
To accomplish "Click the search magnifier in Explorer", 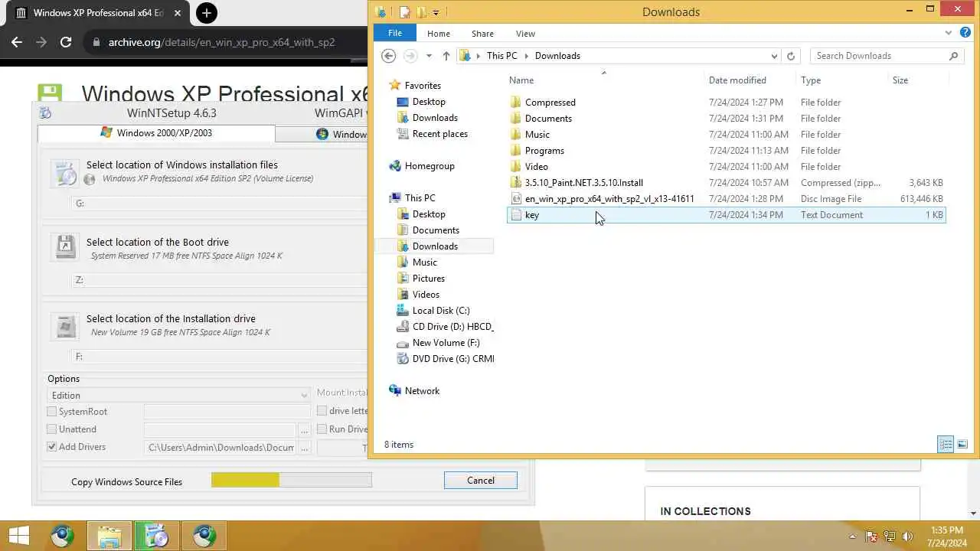I will pyautogui.click(x=954, y=56).
